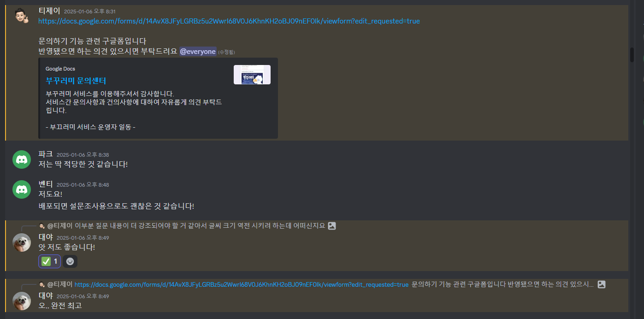Click the username 벤티
This screenshot has width=644, height=319.
pos(46,184)
